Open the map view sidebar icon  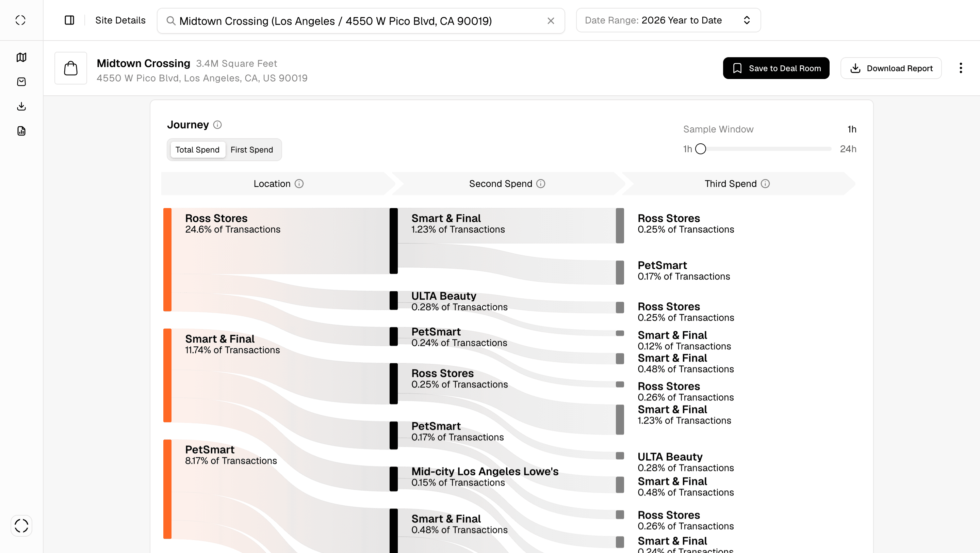(x=21, y=58)
